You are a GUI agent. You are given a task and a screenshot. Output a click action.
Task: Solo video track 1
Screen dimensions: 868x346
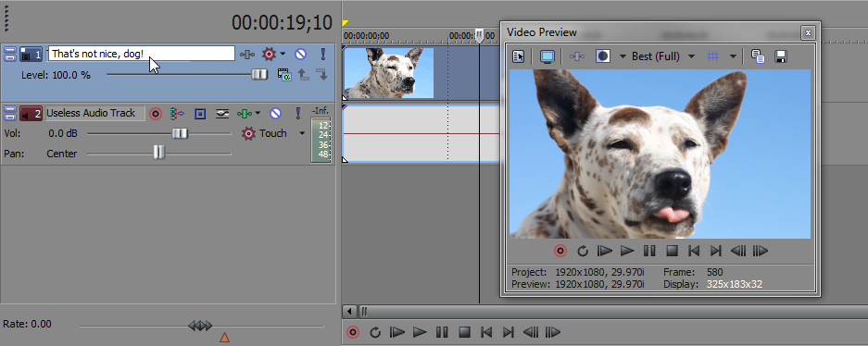pos(322,55)
